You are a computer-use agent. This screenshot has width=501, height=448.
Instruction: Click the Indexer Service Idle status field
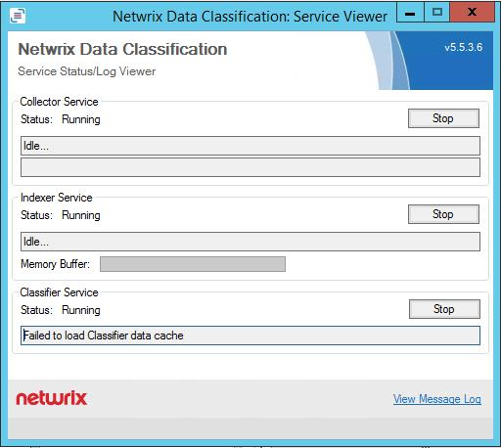point(250,242)
